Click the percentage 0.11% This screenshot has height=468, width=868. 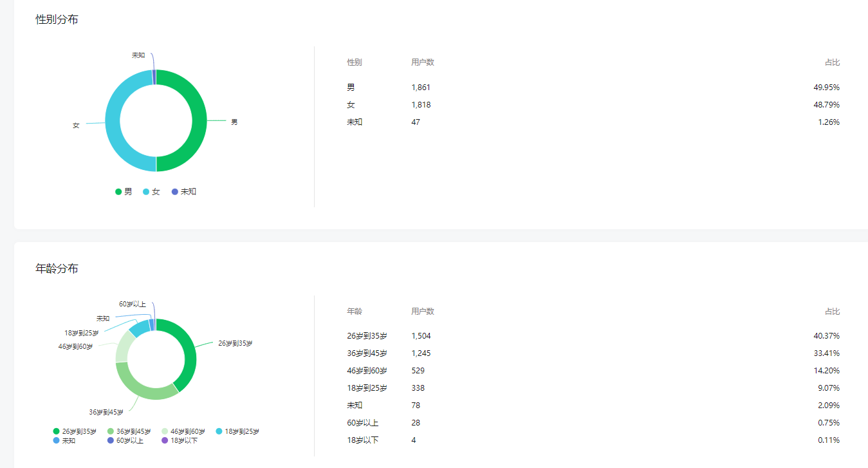[x=829, y=440]
